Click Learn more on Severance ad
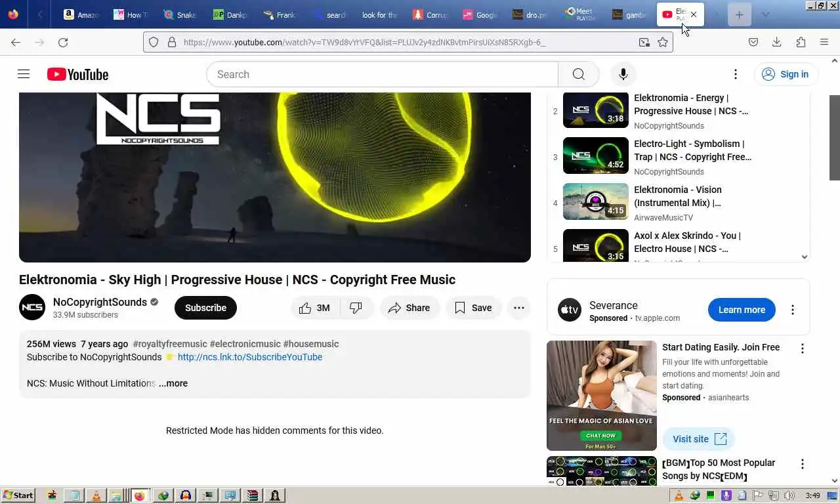Viewport: 840px width, 504px height. point(742,310)
